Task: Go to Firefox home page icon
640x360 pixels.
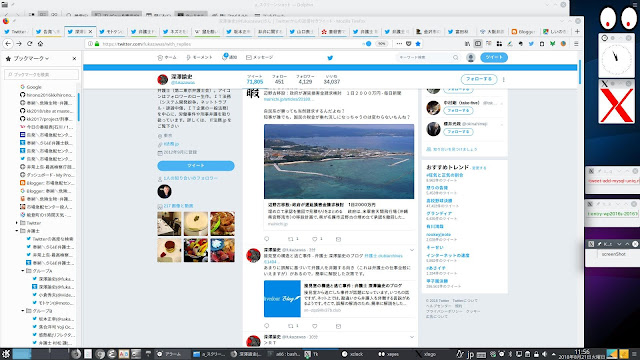Action: (40, 44)
